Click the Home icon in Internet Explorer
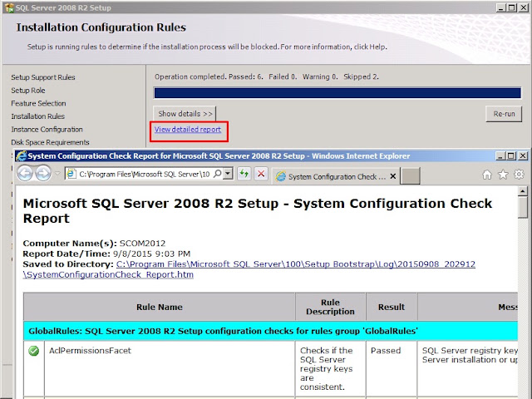The height and width of the screenshot is (399, 532). pyautogui.click(x=487, y=175)
